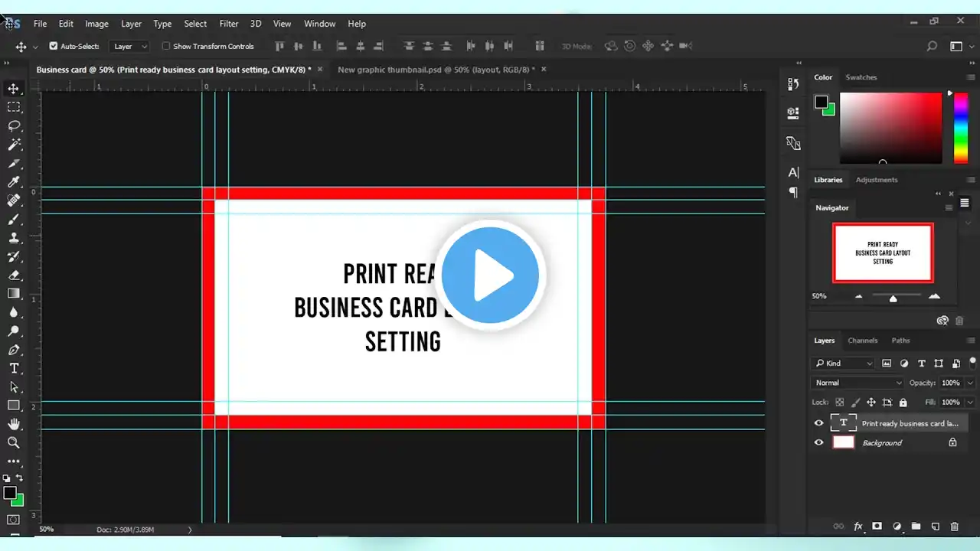Uncheck the Auto-Select checkbox

tap(54, 47)
